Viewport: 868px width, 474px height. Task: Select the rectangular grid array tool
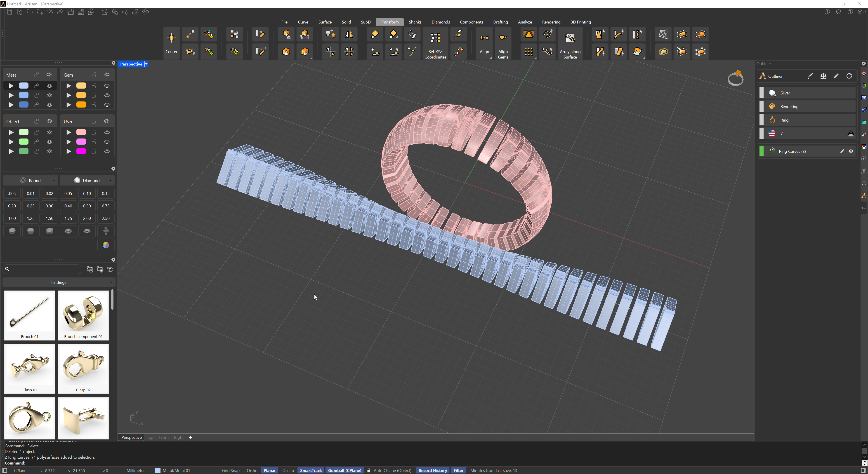pos(529,52)
